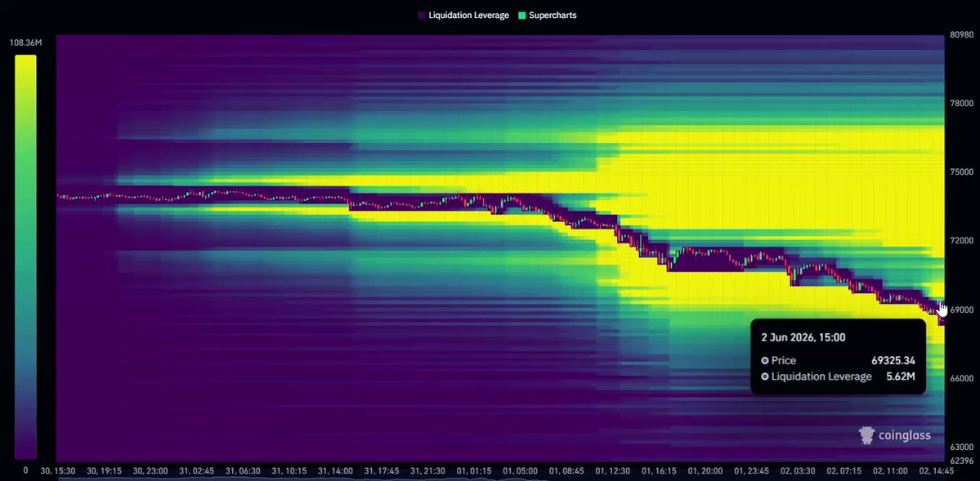Image resolution: width=980 pixels, height=481 pixels.
Task: Click the 31, 06:30 time axis label
Action: (x=243, y=471)
